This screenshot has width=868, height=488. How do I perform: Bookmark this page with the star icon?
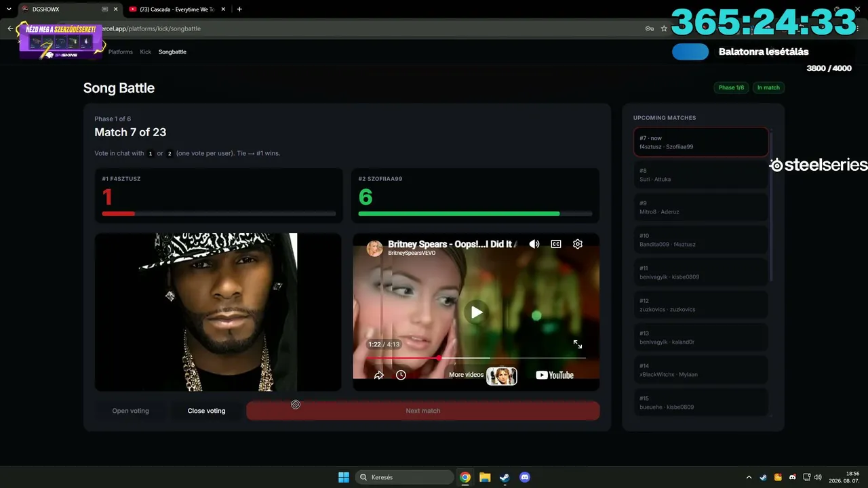(664, 28)
